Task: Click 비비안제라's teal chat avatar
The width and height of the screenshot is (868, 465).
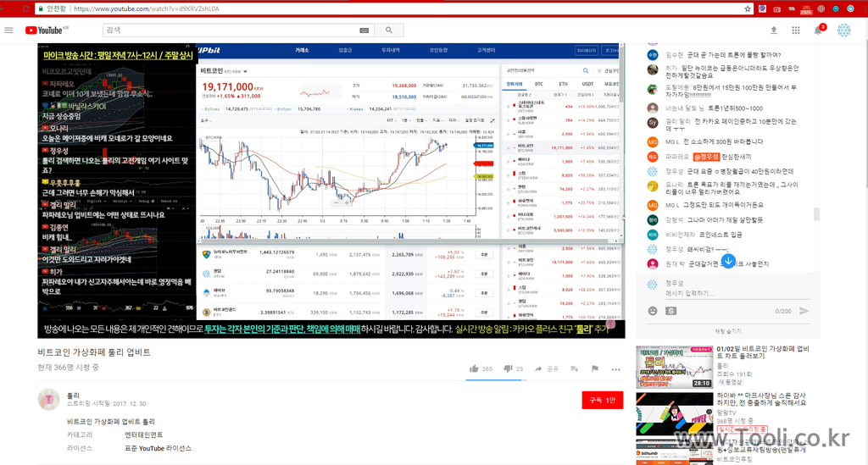Action: (653, 235)
